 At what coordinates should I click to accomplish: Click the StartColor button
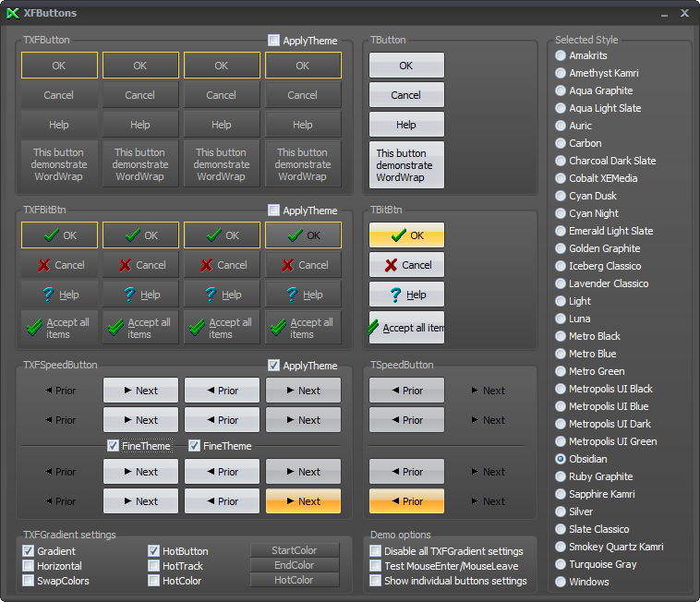295,551
